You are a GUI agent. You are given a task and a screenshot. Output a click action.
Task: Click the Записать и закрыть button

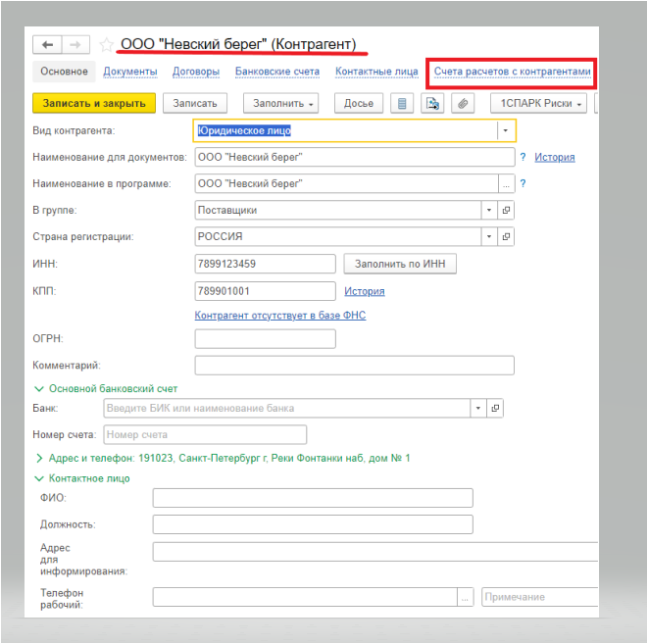[94, 103]
